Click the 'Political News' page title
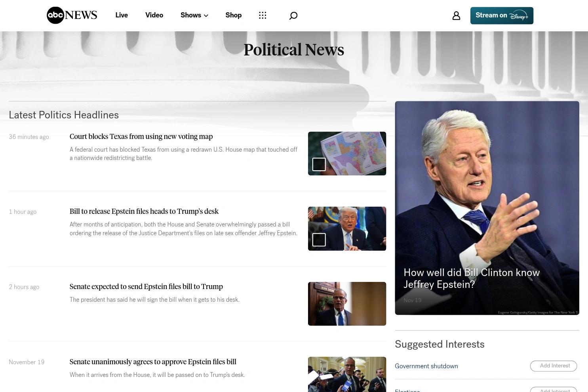Viewport: 588px width, 392px height. tap(294, 50)
